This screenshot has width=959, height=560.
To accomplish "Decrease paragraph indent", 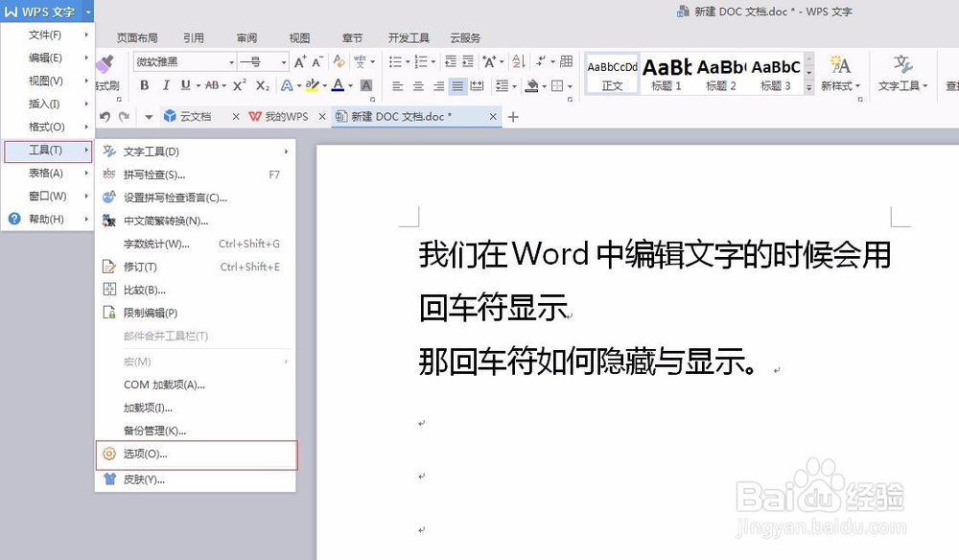I will coord(450,61).
